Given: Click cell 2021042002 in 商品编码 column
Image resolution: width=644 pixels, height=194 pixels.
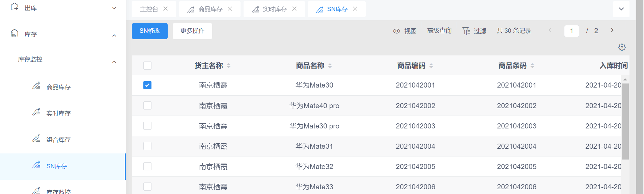Looking at the screenshot, I should [x=416, y=106].
